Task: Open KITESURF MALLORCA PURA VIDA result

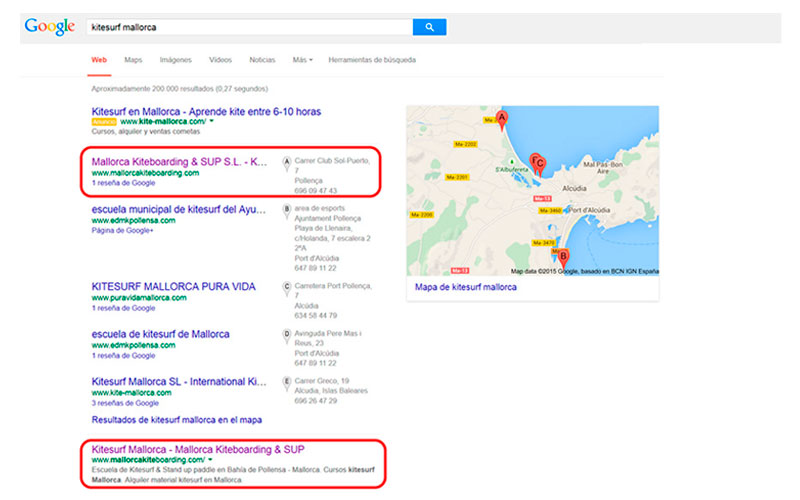Action: pos(173,287)
